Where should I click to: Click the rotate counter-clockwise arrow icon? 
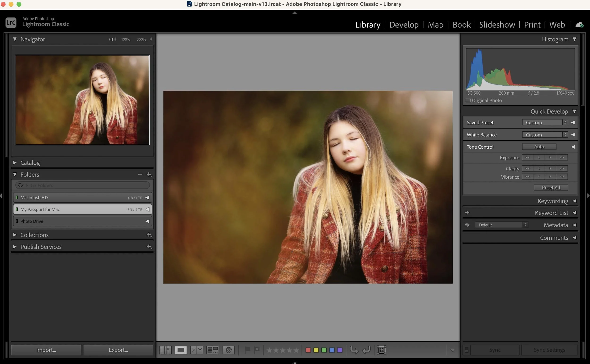pos(354,350)
